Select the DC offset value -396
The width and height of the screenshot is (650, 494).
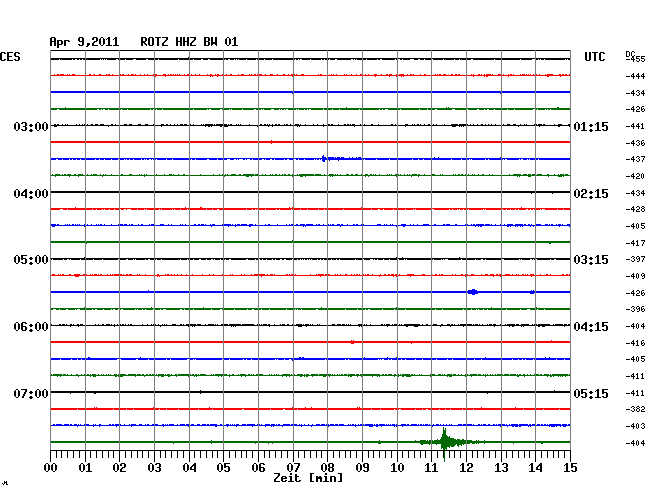635,309
